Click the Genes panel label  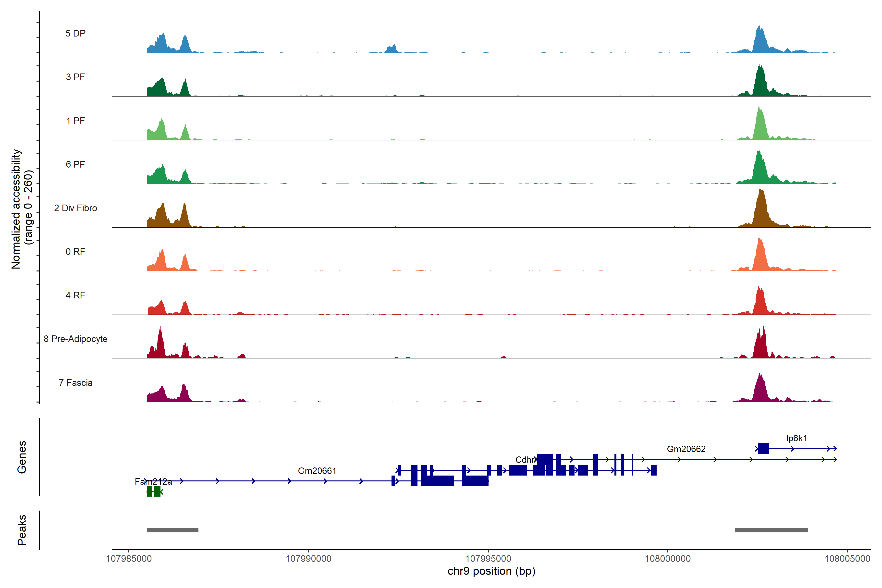[x=22, y=457]
